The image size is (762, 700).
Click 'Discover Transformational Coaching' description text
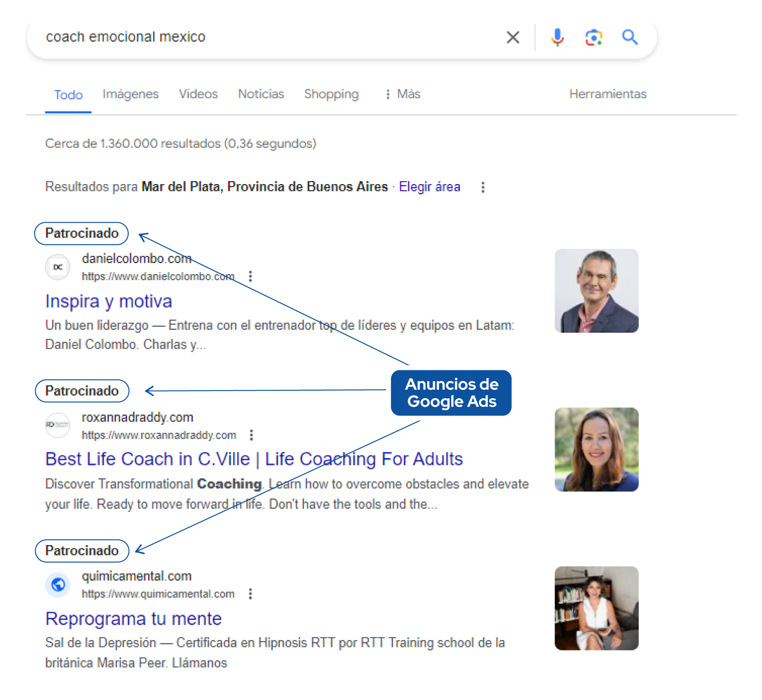pyautogui.click(x=287, y=494)
